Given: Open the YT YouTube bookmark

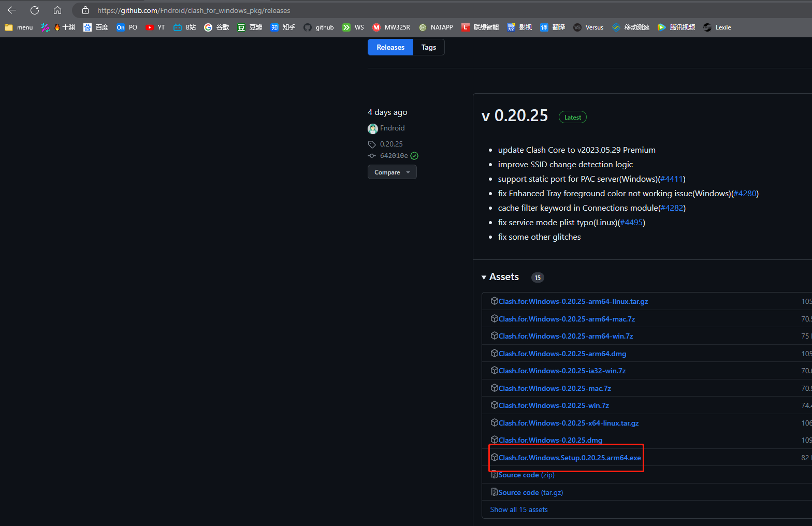Looking at the screenshot, I should pyautogui.click(x=155, y=27).
